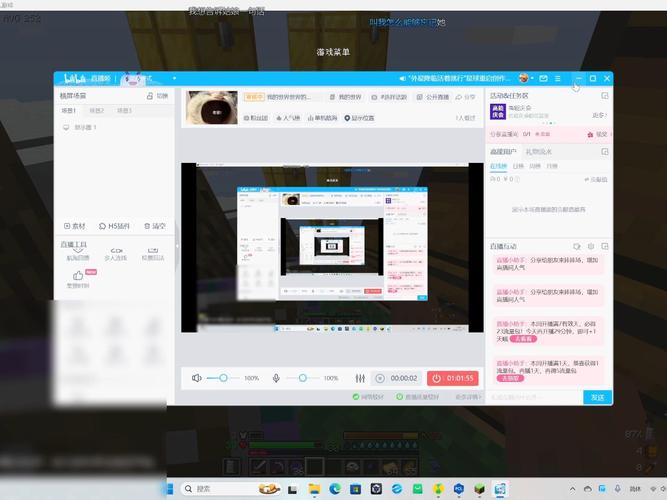The height and width of the screenshot is (500, 667).
Task: Open File Explorer from the taskbar
Action: [x=314, y=489]
